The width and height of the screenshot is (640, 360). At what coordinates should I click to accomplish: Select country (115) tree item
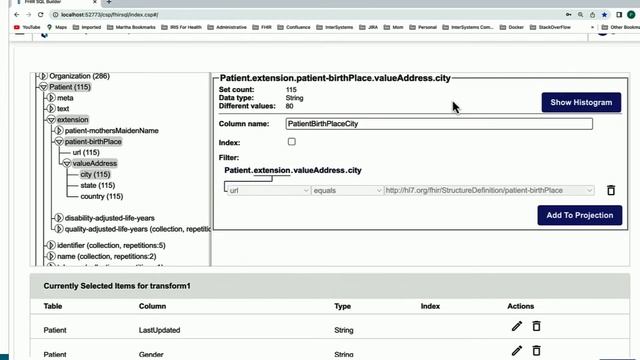pyautogui.click(x=102, y=196)
